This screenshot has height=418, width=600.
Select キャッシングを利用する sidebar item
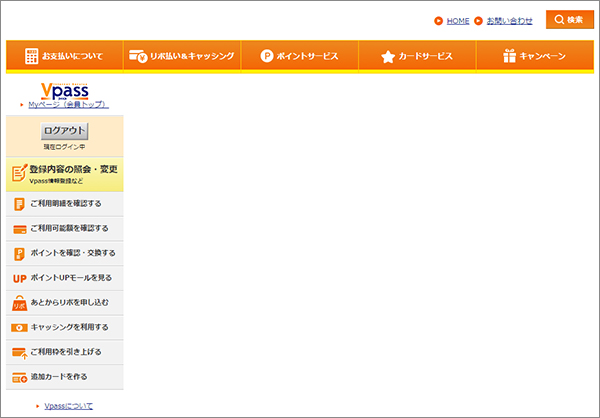point(65,328)
